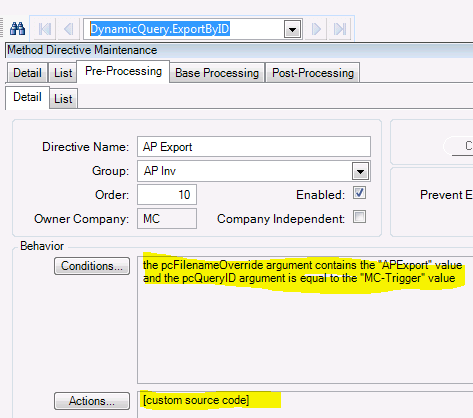Click the Order number field

point(167,195)
